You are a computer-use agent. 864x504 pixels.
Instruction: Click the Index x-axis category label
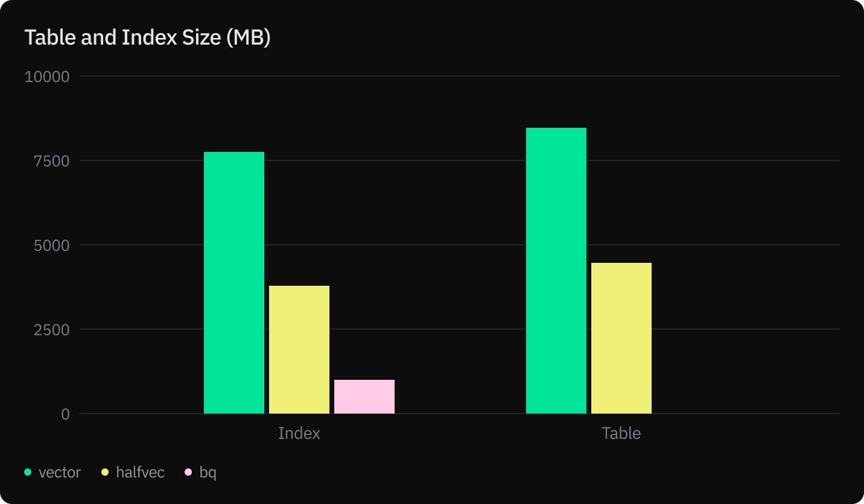tap(299, 433)
